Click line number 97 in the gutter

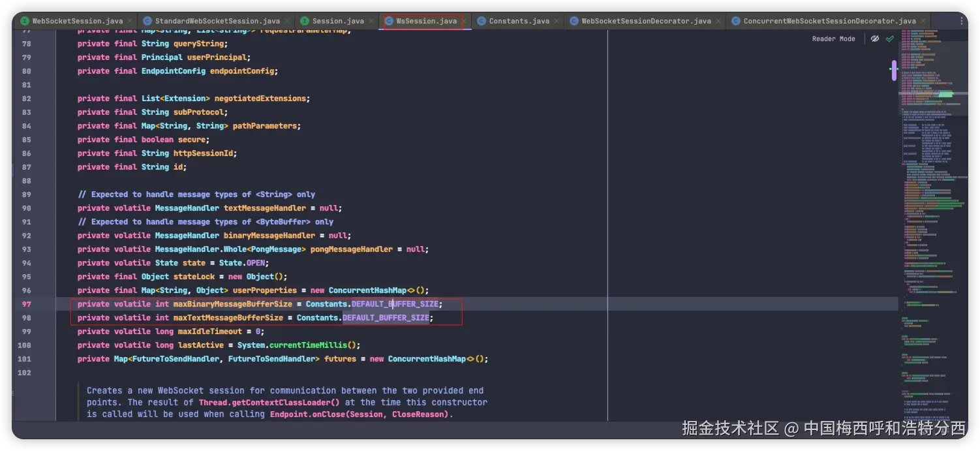(26, 304)
